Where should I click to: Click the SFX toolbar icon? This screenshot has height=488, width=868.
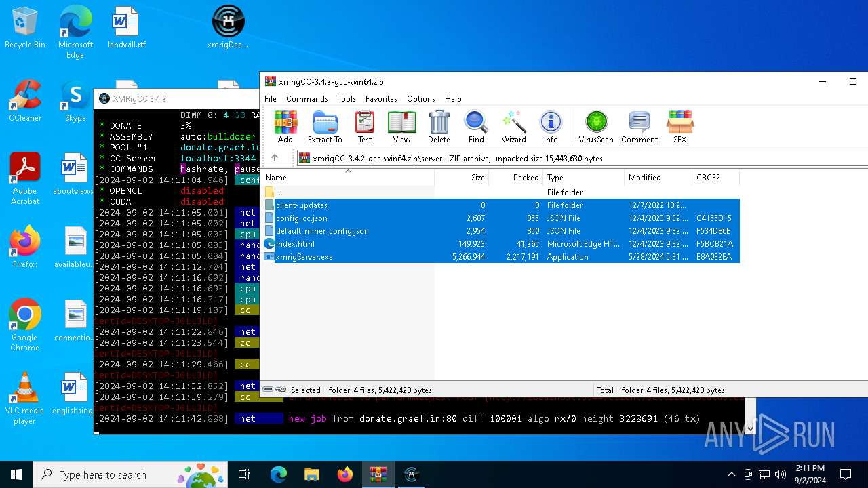[680, 127]
